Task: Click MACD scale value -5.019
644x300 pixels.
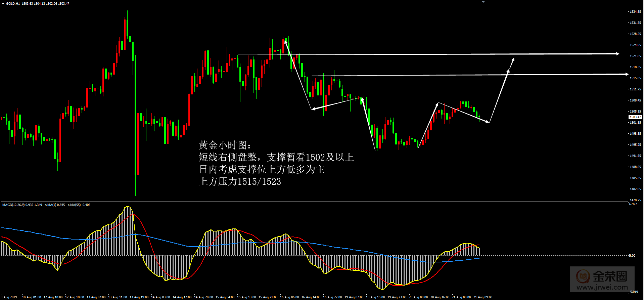Action: point(633,292)
